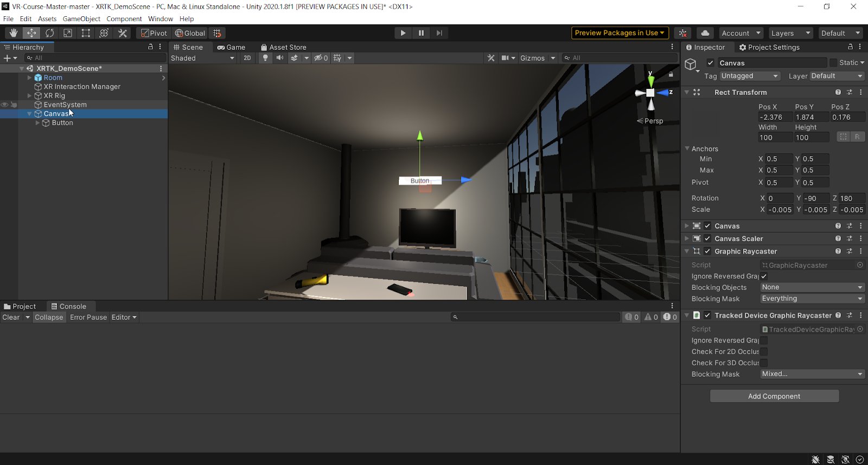Open the Window menu
Image resolution: width=868 pixels, height=465 pixels.
[161, 18]
